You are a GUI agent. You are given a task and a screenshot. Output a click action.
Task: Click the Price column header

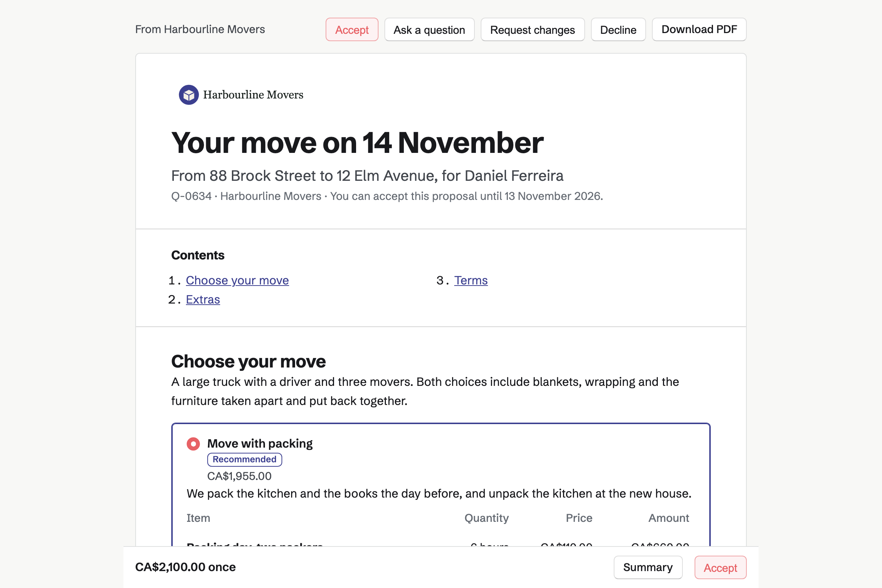tap(579, 518)
